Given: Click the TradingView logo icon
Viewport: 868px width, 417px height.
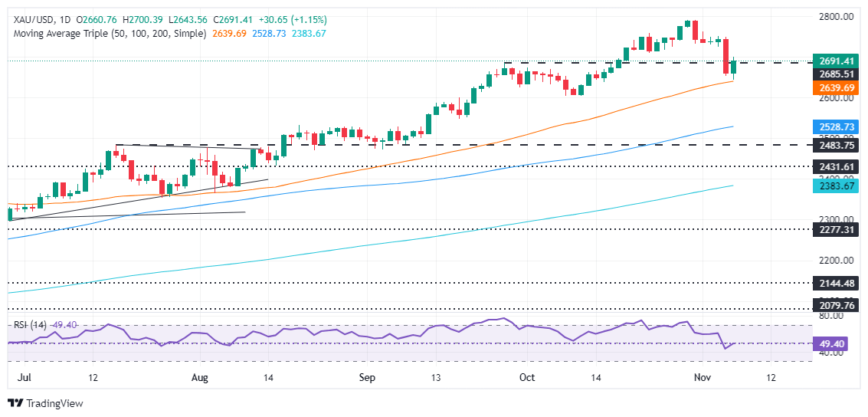Looking at the screenshot, I should [16, 403].
